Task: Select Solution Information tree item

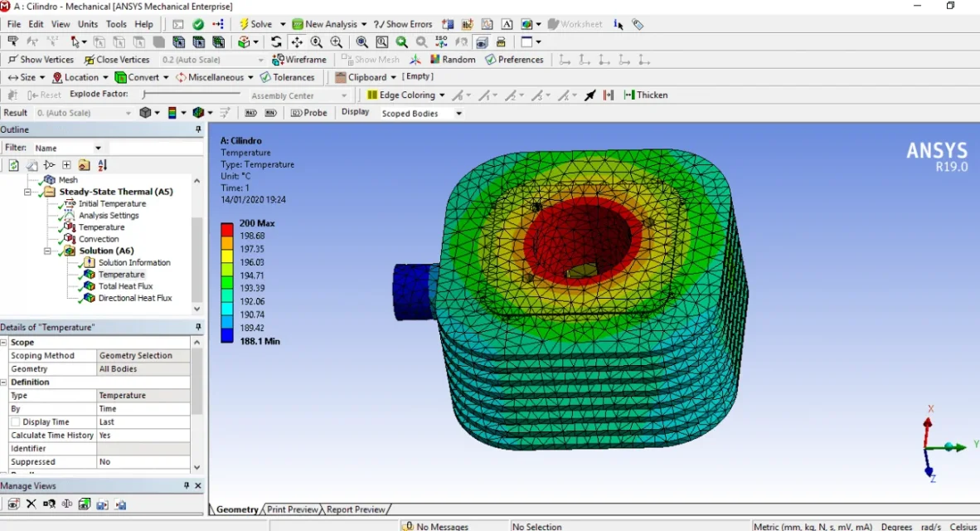Action: pyautogui.click(x=133, y=263)
